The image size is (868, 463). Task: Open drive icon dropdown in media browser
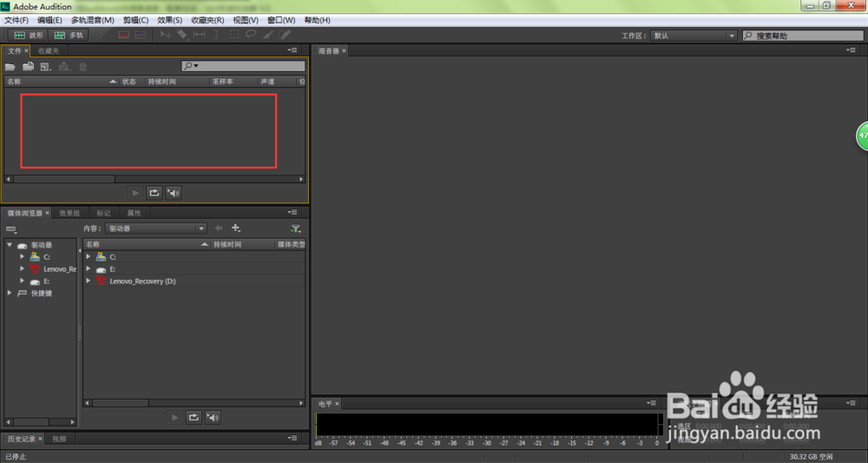[x=11, y=228]
